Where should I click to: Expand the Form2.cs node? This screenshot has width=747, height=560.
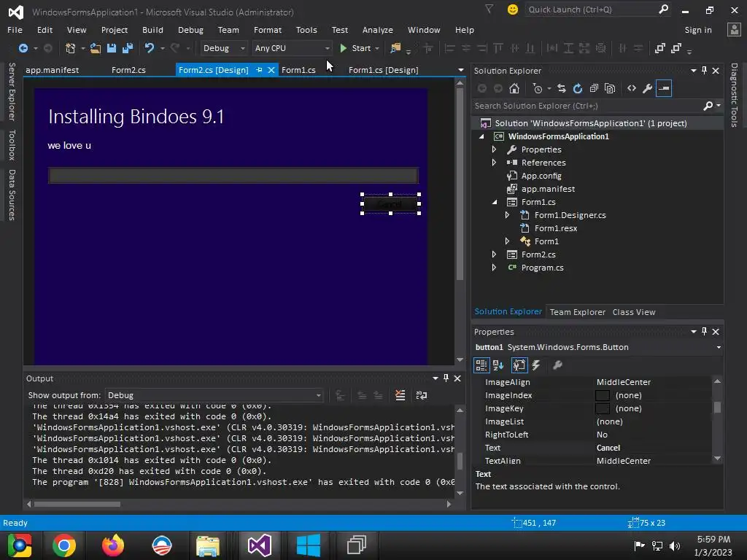(494, 254)
